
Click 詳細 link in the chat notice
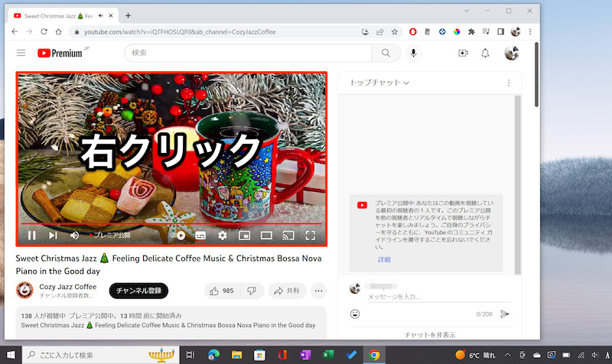click(383, 260)
